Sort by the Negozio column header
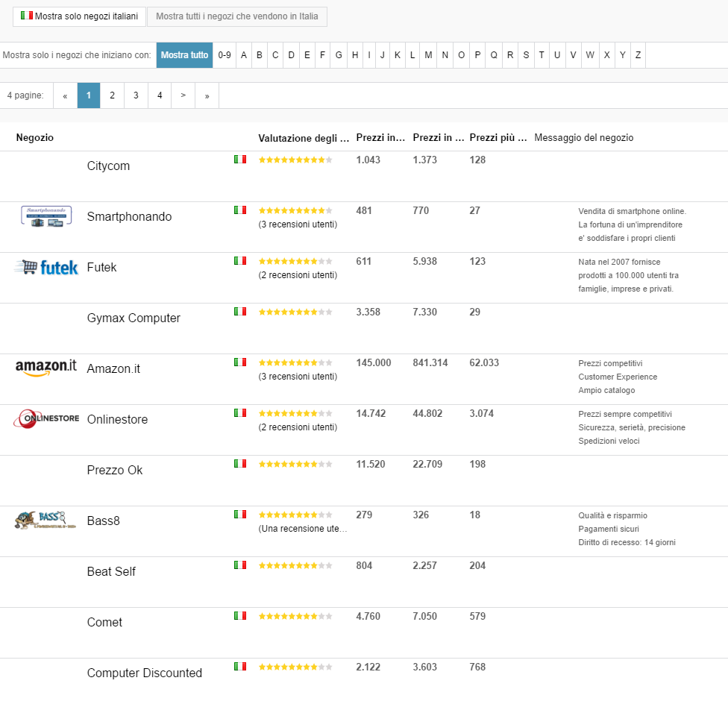728x707 pixels. (x=35, y=137)
